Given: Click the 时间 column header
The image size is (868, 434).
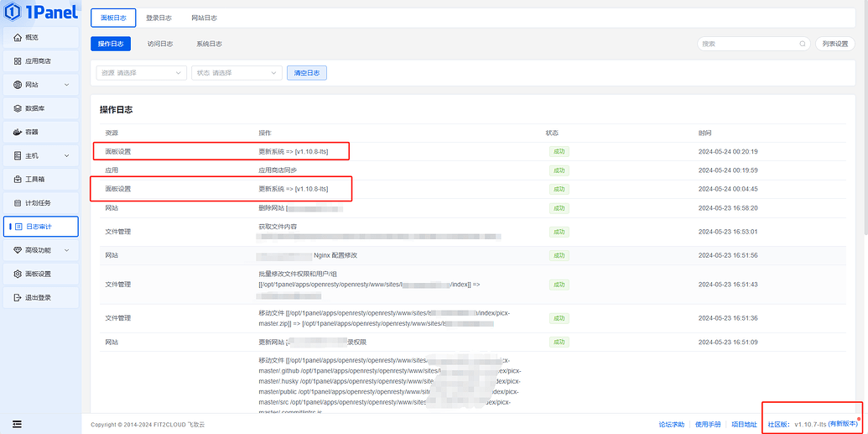Looking at the screenshot, I should (704, 133).
